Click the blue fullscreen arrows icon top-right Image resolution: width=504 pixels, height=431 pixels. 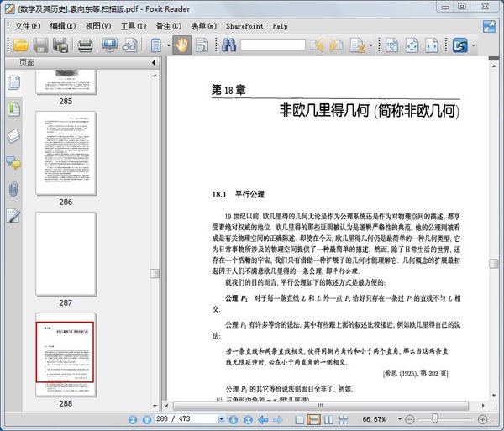(489, 26)
